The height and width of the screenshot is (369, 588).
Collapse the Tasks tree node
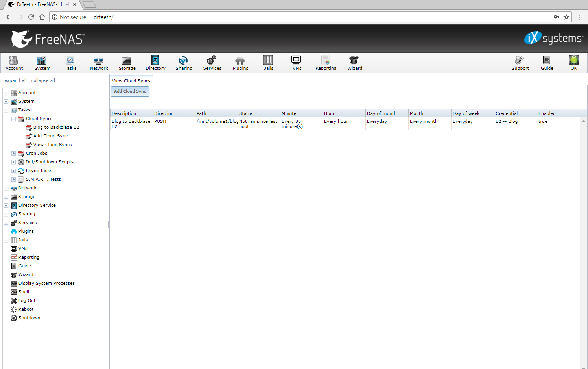pos(6,110)
